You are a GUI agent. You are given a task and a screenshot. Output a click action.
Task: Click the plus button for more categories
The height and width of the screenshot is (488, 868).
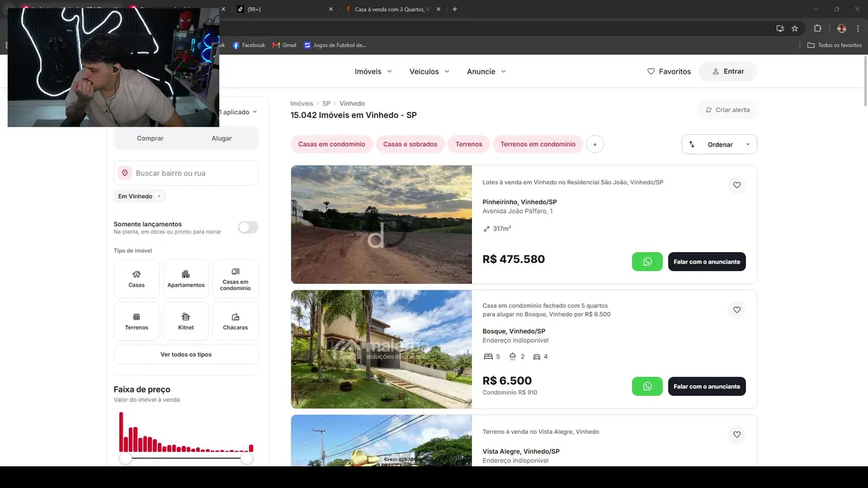[595, 144]
